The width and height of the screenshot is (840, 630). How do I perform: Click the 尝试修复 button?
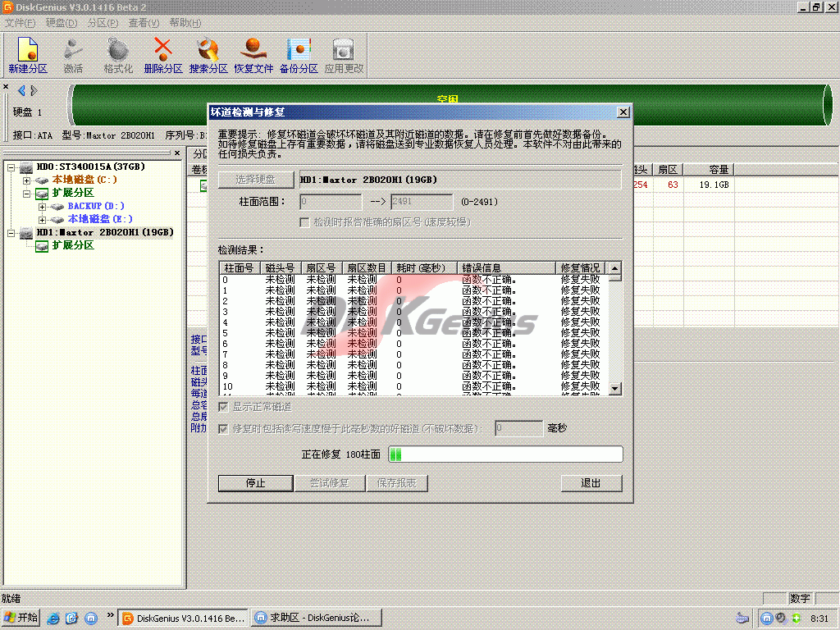tap(330, 483)
